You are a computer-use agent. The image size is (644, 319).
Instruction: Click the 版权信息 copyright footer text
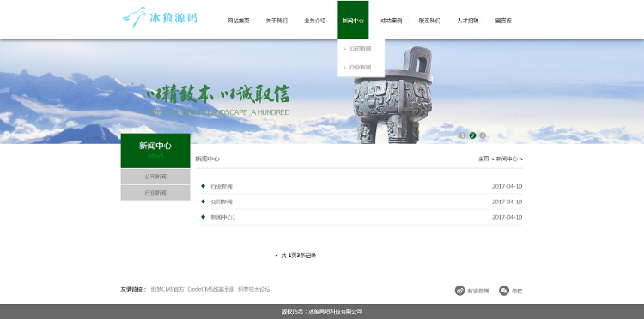pyautogui.click(x=322, y=311)
